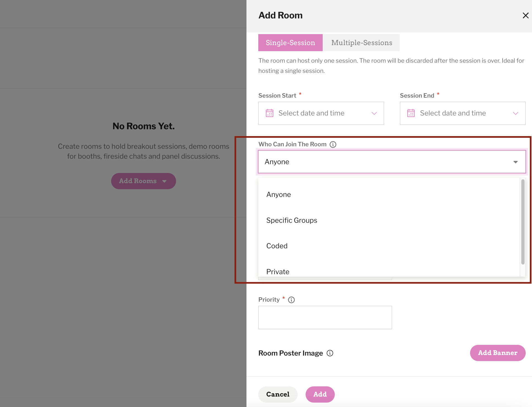Viewport: 532px width, 407px height.
Task: Click the Session End calendar icon
Action: pyautogui.click(x=411, y=113)
